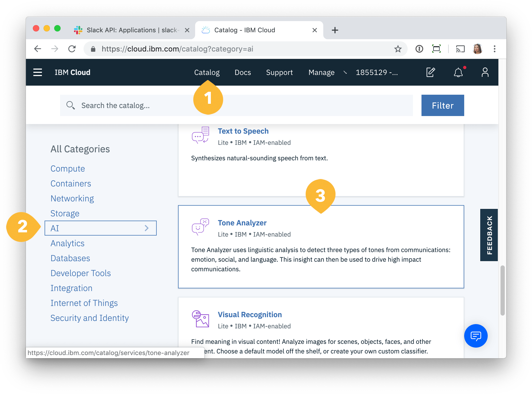This screenshot has height=394, width=532.
Task: Open the blue chat support bubble
Action: pos(476,336)
